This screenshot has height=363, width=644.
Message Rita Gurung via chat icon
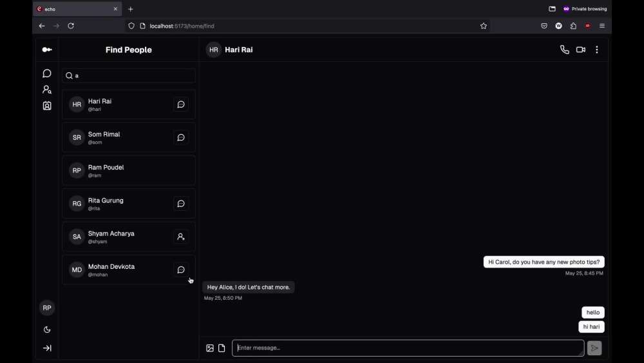(x=181, y=204)
